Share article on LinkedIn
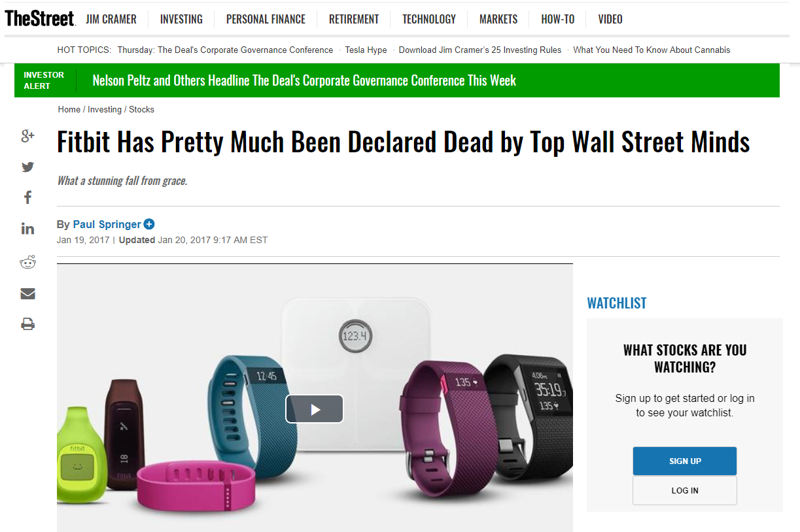 click(x=27, y=228)
